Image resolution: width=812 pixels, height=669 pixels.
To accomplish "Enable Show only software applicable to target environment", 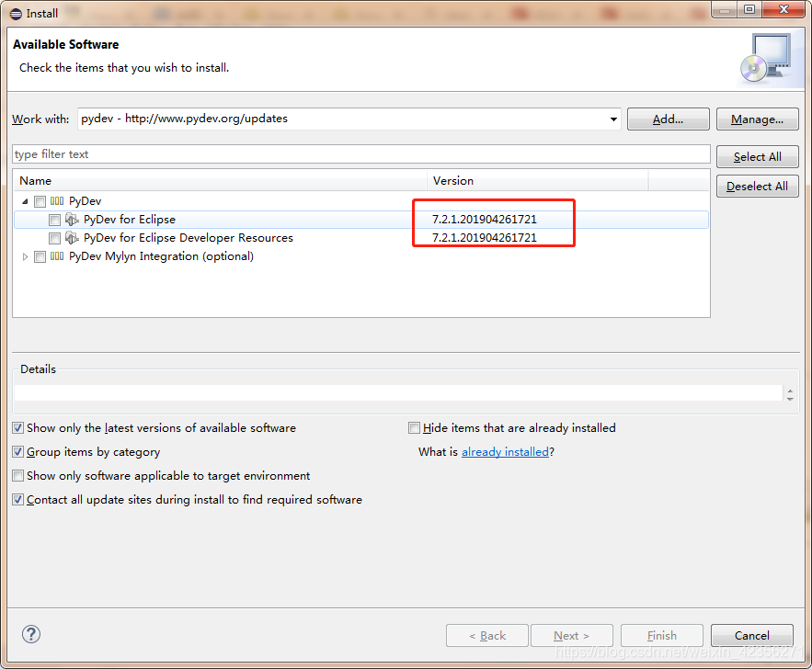I will pos(18,475).
